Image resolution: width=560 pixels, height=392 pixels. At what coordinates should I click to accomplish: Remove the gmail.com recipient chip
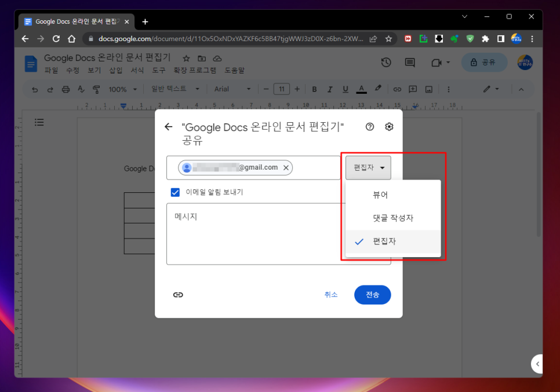click(x=286, y=168)
